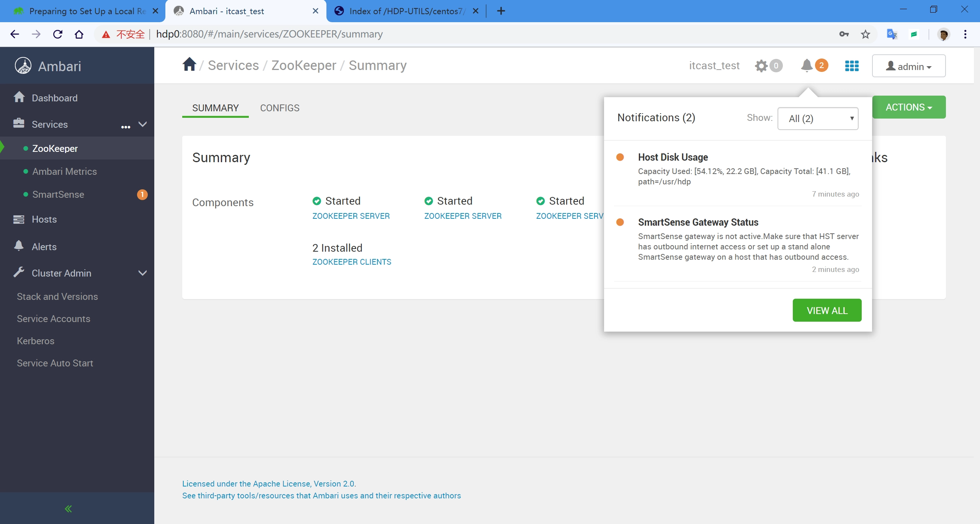
Task: Collapse the Cluster Admin chevron
Action: (x=142, y=273)
